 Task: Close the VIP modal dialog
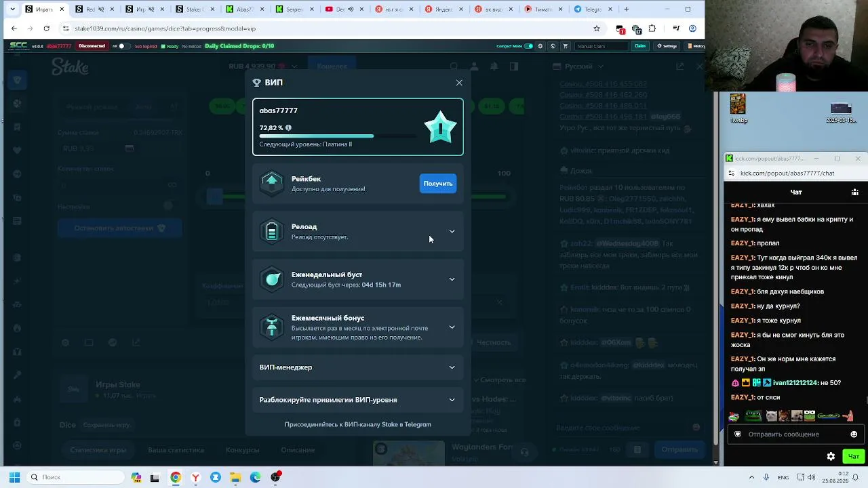[459, 83]
